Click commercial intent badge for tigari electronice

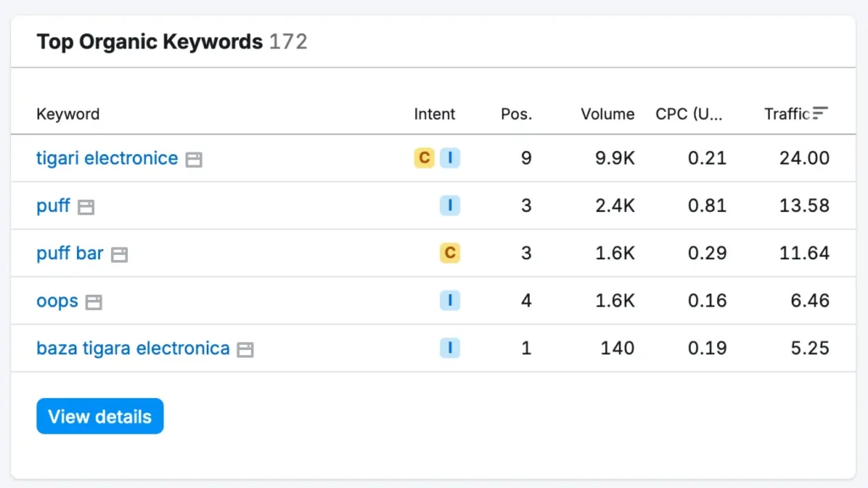click(x=424, y=158)
